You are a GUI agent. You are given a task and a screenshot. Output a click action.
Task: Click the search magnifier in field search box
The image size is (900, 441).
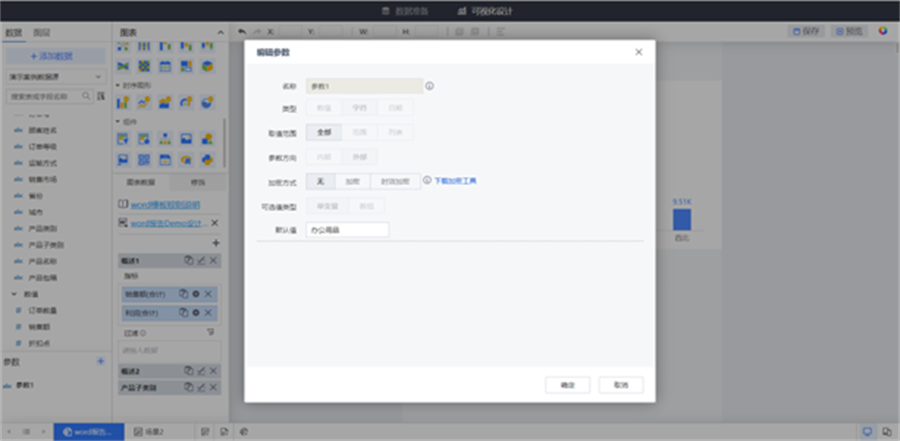(x=86, y=96)
